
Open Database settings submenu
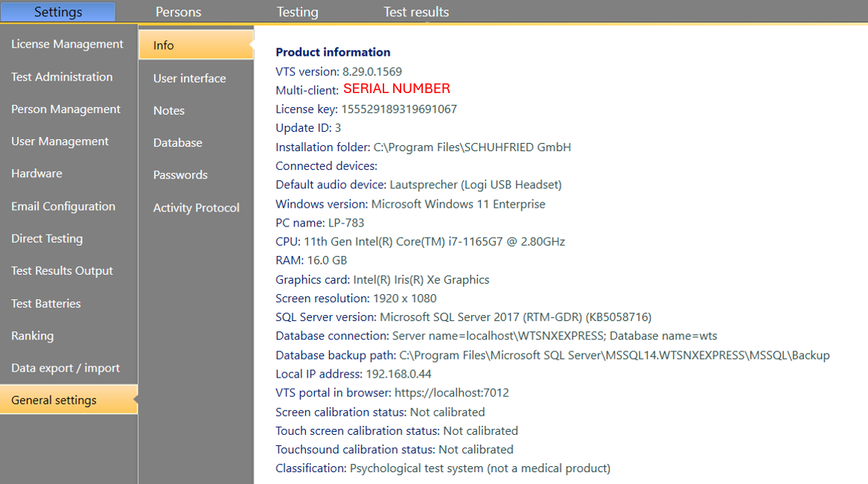[x=178, y=143]
